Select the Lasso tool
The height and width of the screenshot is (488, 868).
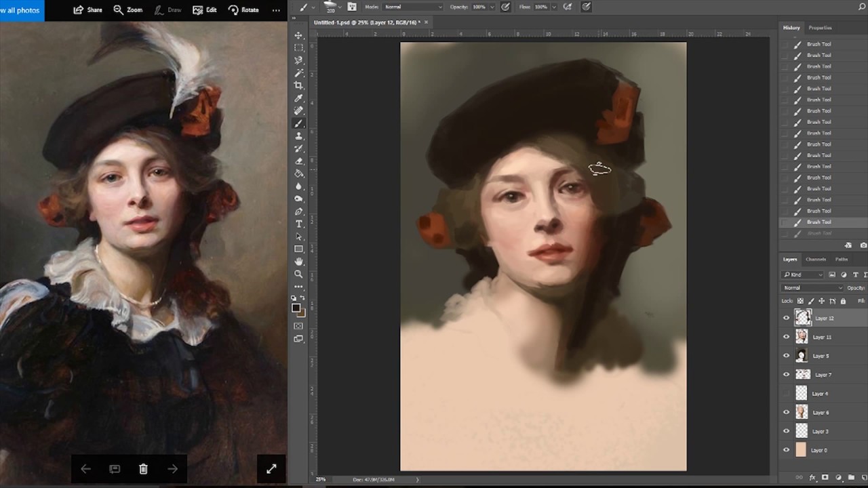pos(298,60)
